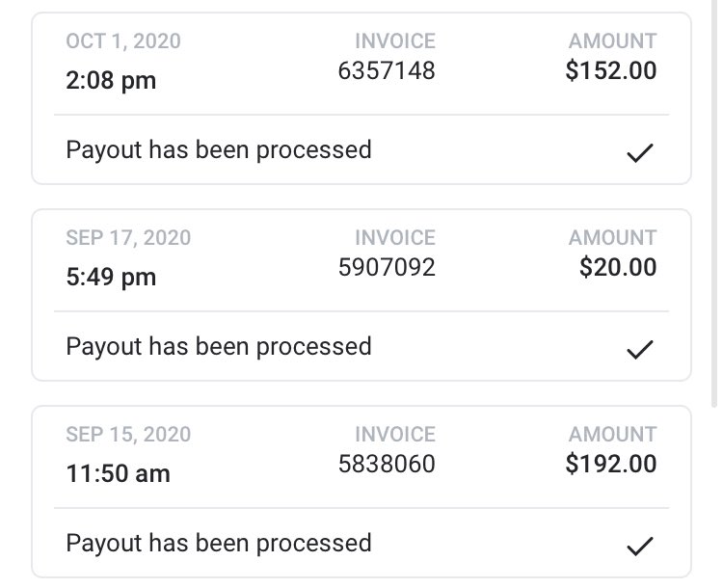The width and height of the screenshot is (723, 588).
Task: Click the AMOUNT header in the last card
Action: click(x=612, y=434)
